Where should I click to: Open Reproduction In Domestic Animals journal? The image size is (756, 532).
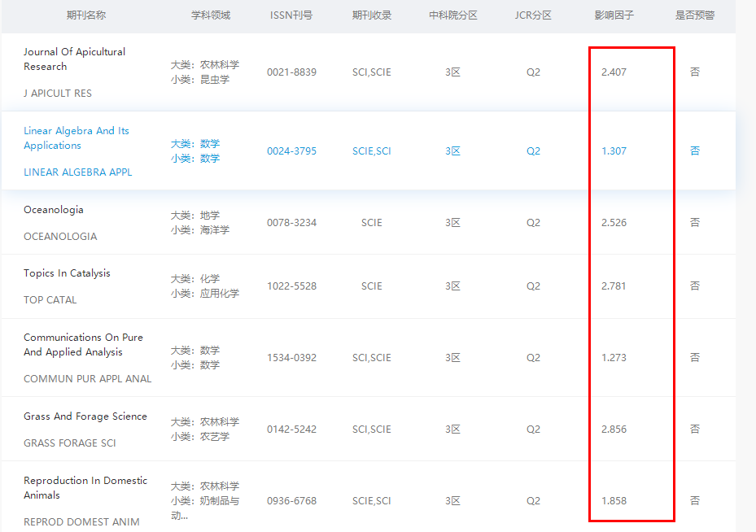(x=85, y=488)
